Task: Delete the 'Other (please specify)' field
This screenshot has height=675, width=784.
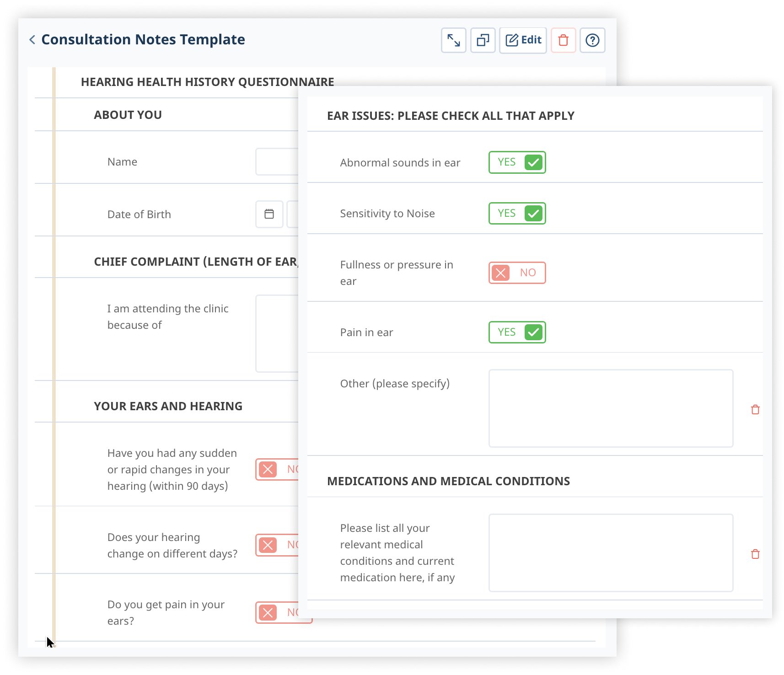Action: pyautogui.click(x=755, y=409)
